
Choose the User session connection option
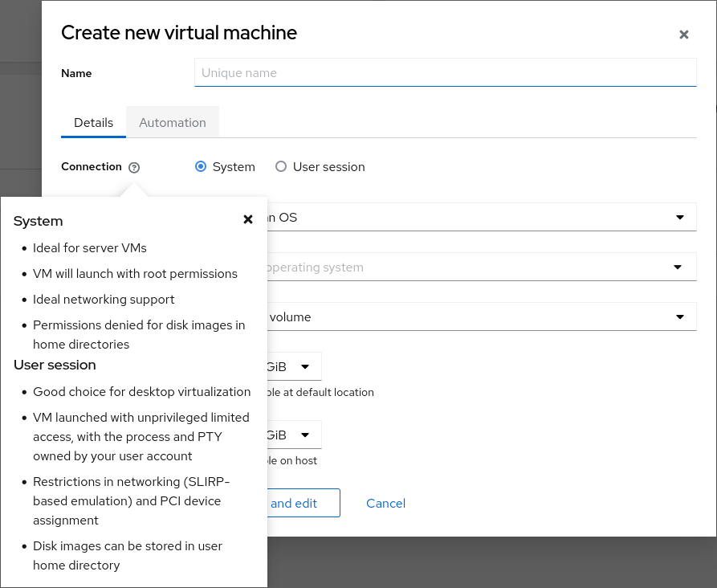(281, 167)
